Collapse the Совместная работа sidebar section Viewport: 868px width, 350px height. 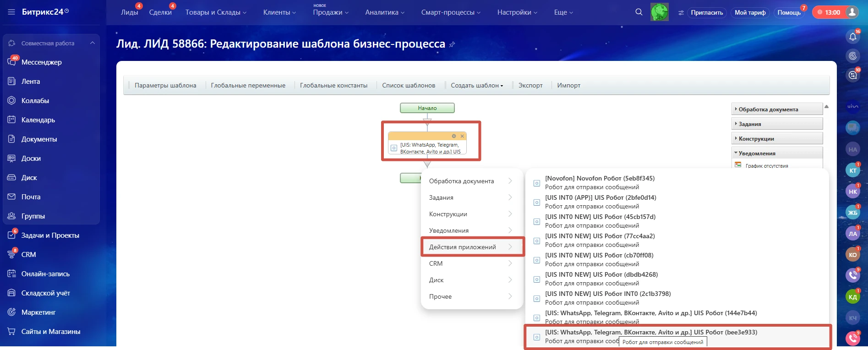point(93,43)
